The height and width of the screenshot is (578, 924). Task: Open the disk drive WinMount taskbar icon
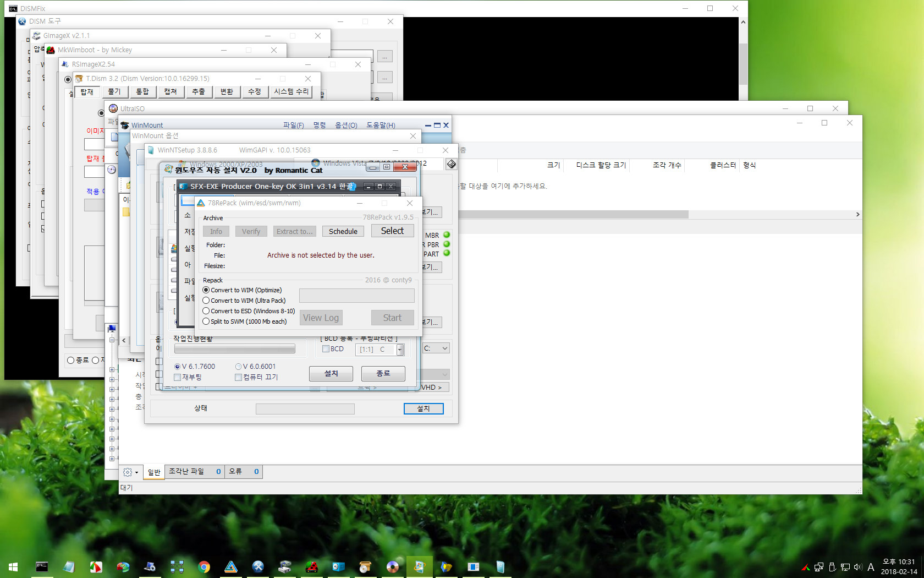click(285, 567)
